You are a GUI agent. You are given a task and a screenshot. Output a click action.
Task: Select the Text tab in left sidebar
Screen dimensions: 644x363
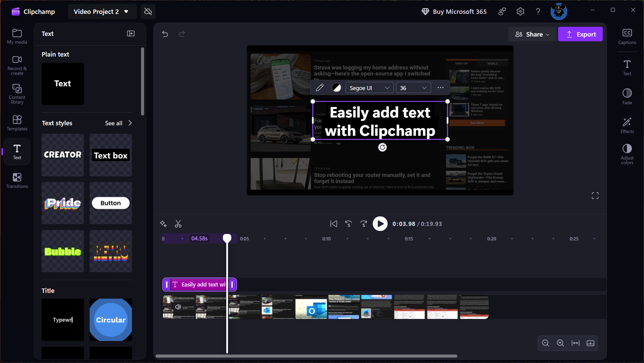17,152
